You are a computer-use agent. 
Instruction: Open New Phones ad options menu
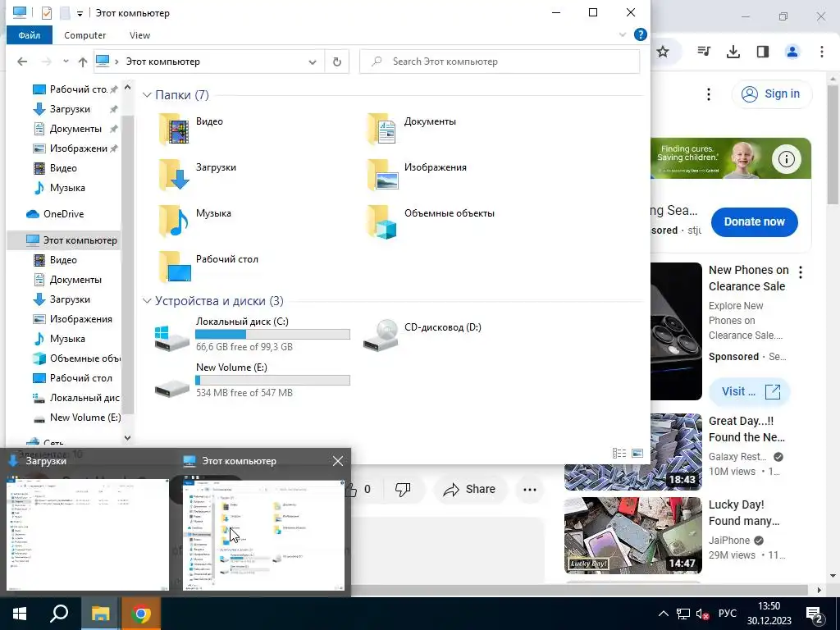(x=801, y=272)
